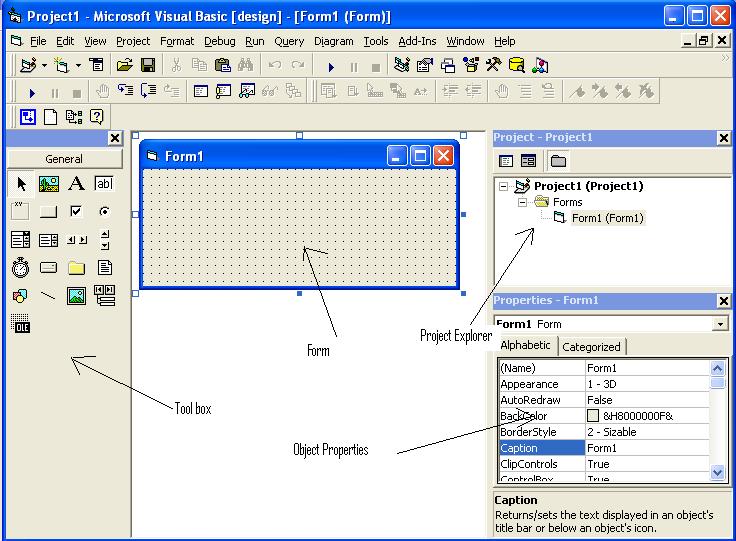
Task: Start the program with the Run arrow
Action: pos(331,67)
